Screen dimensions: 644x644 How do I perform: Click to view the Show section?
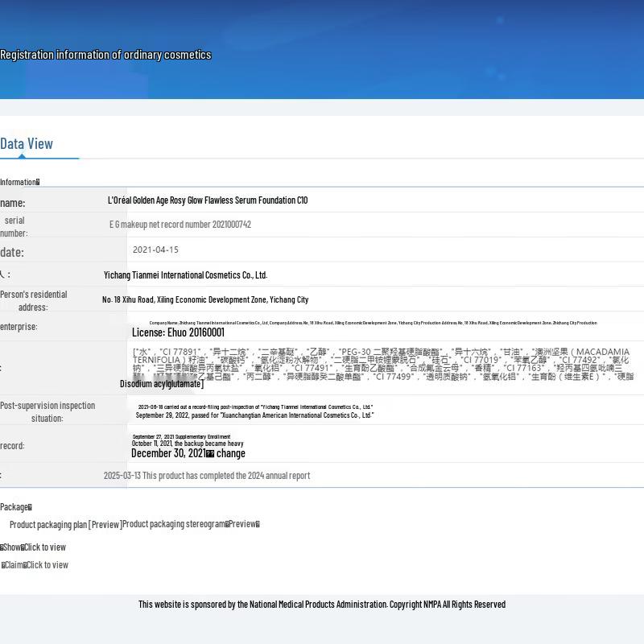[x=45, y=547]
